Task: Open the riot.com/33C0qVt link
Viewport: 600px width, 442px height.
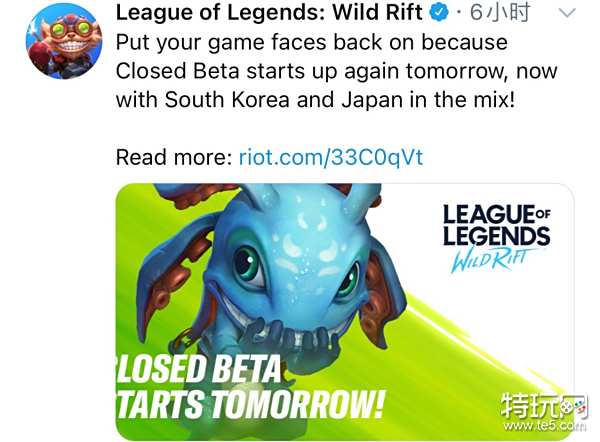Action: 331,157
